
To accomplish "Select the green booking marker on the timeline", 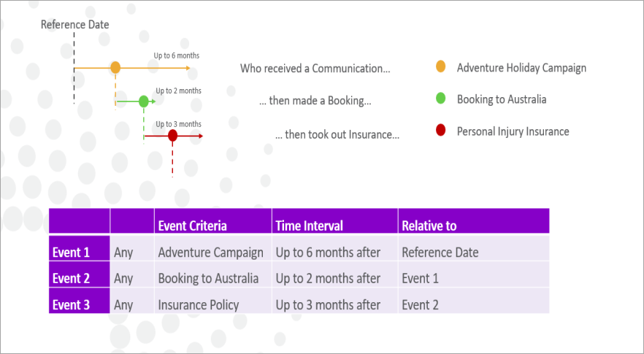I will point(143,101).
